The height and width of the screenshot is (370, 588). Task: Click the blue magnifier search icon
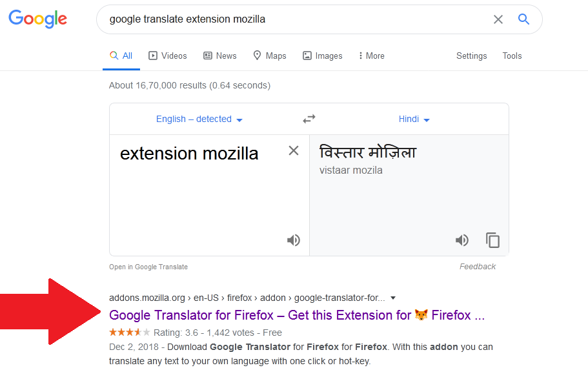point(523,19)
